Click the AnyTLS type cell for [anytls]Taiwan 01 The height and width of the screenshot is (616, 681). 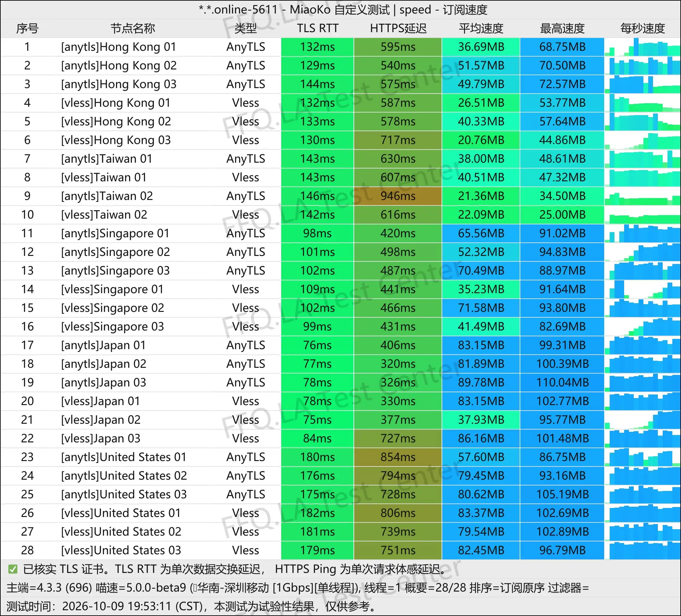click(246, 159)
